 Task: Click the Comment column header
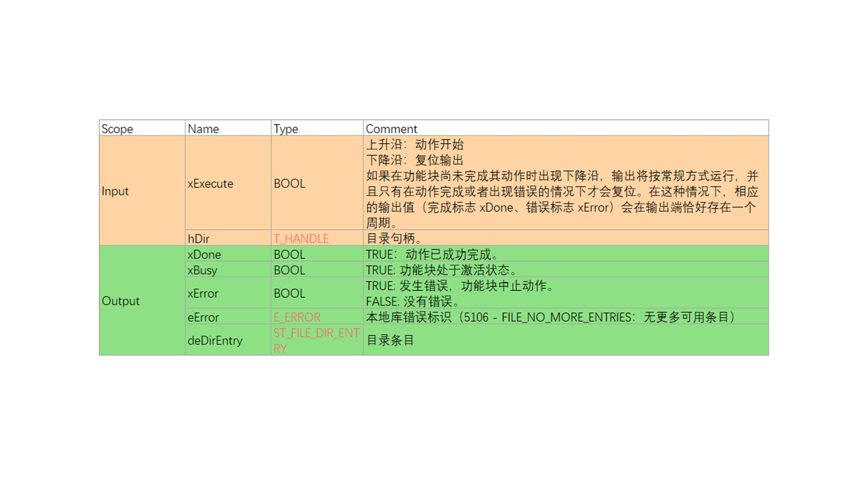(x=392, y=129)
